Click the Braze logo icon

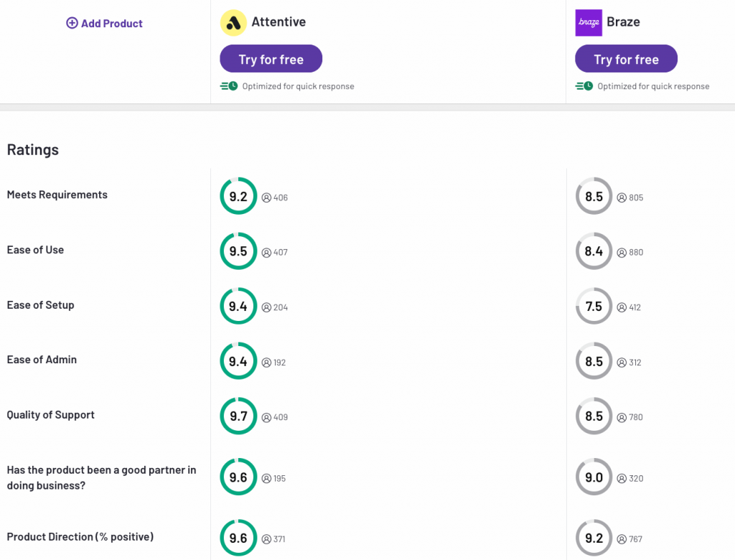click(x=589, y=23)
